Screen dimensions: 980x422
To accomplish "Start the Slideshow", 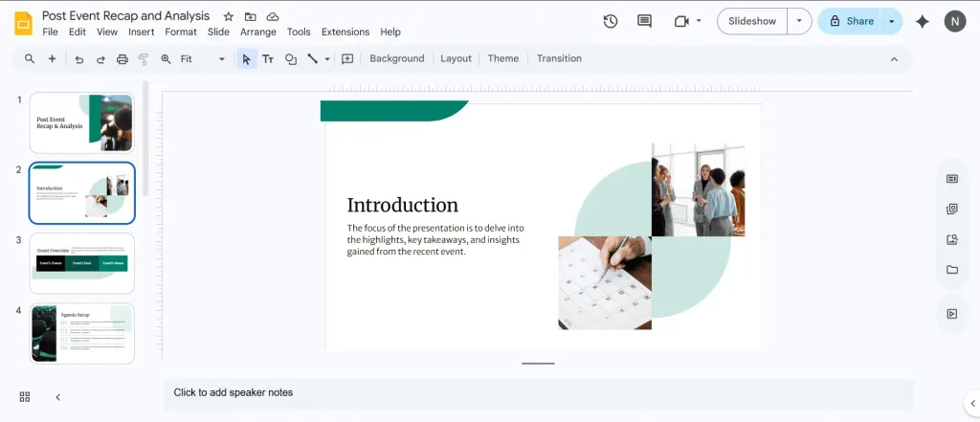I will tap(752, 21).
